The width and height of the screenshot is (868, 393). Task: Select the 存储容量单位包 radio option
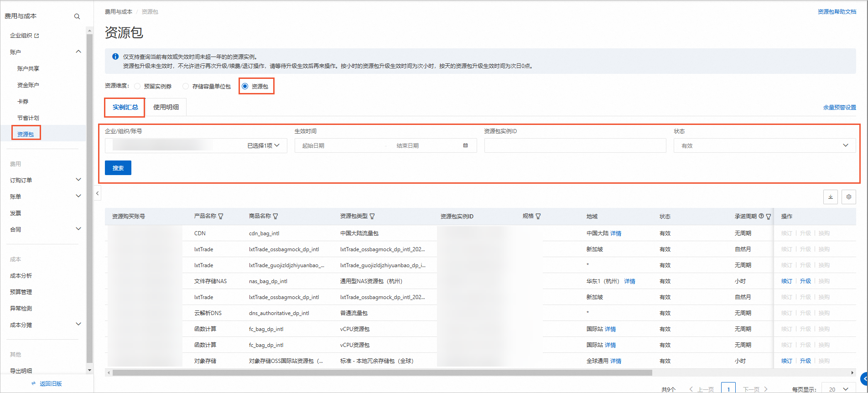pos(185,86)
